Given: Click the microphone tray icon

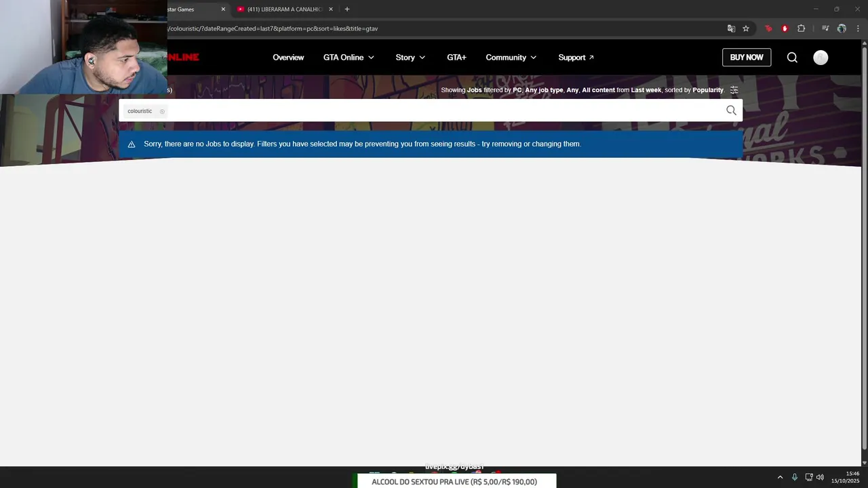Looking at the screenshot, I should pos(795,477).
